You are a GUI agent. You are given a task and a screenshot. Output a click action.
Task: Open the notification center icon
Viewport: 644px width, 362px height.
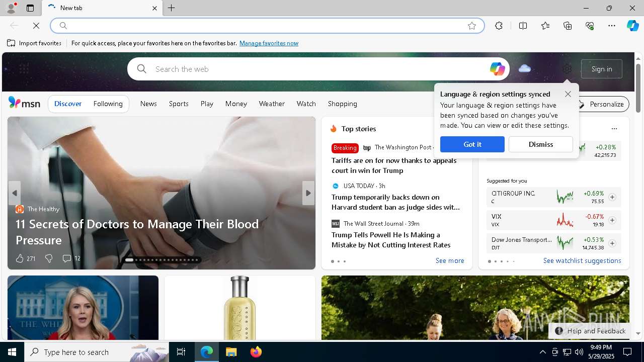click(x=627, y=352)
